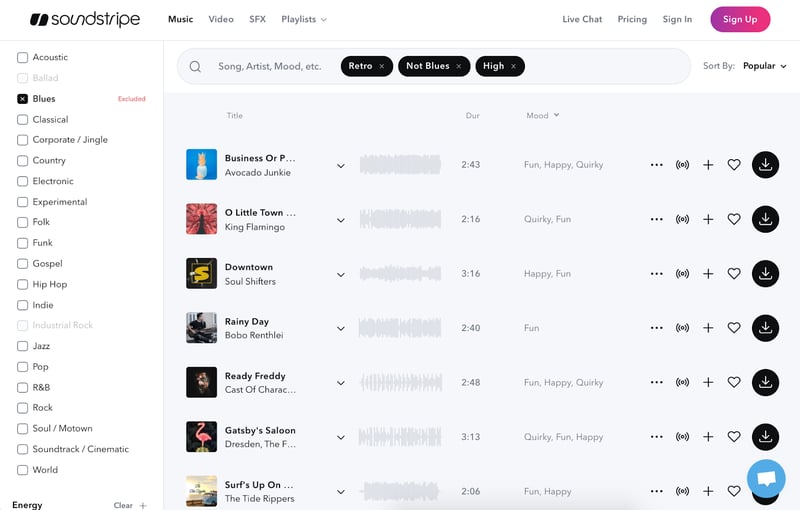Find similar songs to Rainy Day

pyautogui.click(x=683, y=328)
